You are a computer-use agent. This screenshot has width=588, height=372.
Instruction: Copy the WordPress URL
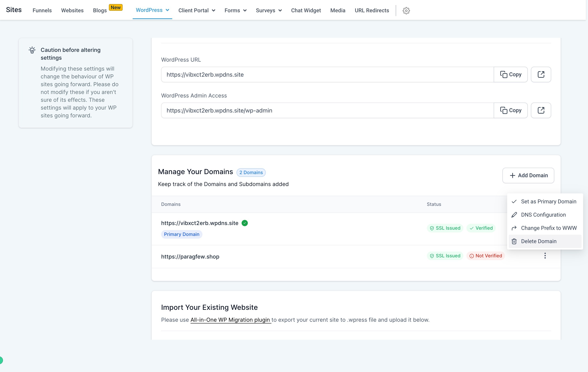(x=511, y=74)
